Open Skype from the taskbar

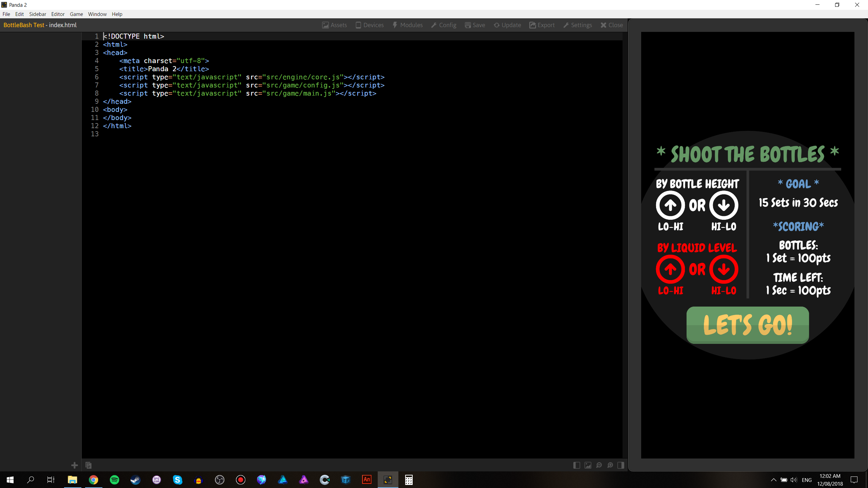(177, 480)
